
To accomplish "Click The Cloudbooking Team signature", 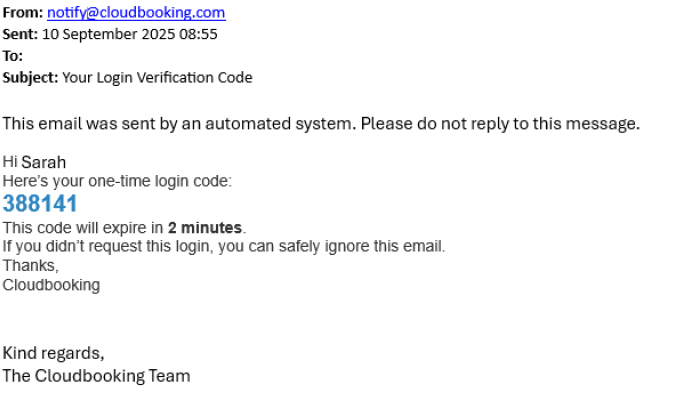I will click(x=96, y=376).
